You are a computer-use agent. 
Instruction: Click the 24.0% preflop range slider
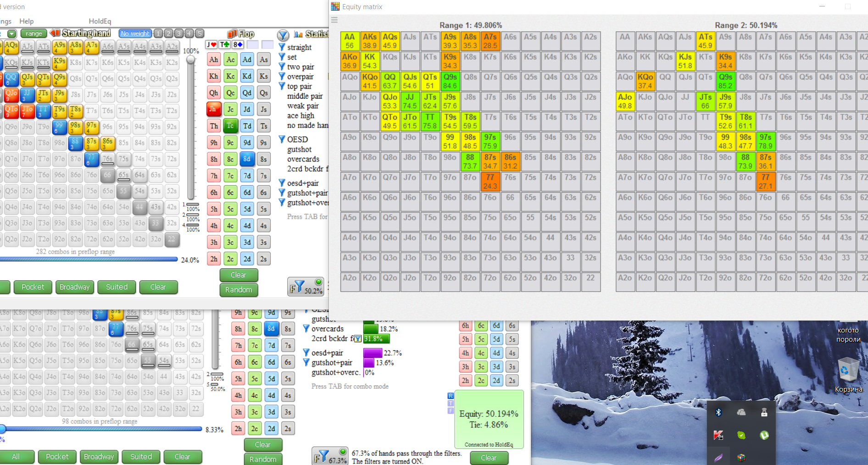tap(89, 259)
